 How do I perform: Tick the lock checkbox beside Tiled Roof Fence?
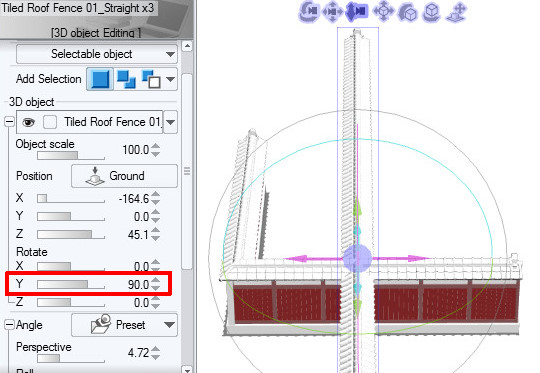[50, 122]
